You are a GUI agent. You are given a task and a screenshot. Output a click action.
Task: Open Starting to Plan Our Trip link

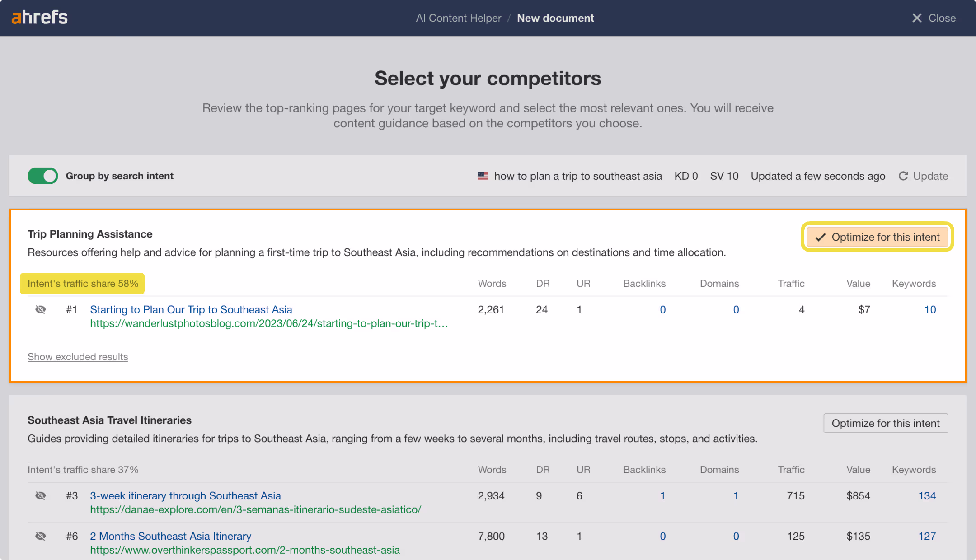[191, 309]
